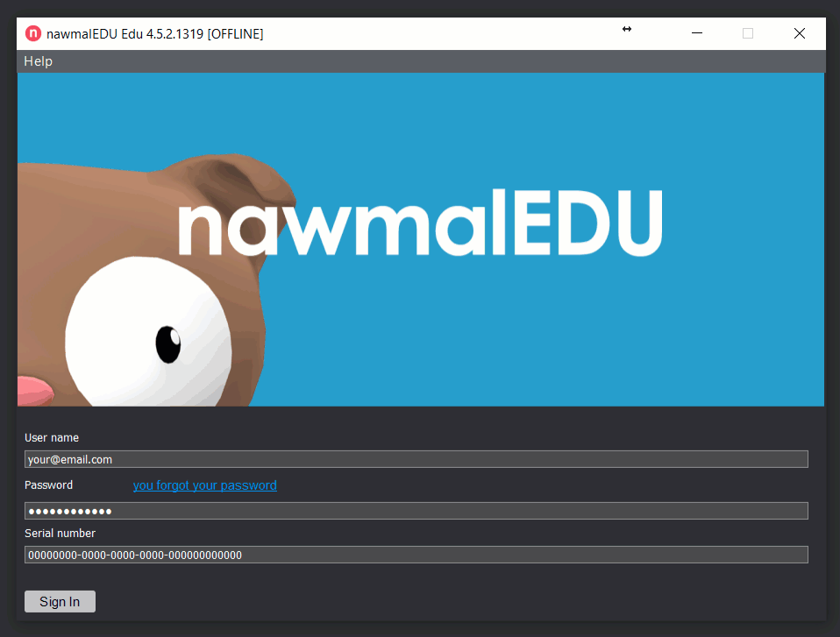Click the 'Password' label text
This screenshot has height=637, width=840.
tap(49, 485)
